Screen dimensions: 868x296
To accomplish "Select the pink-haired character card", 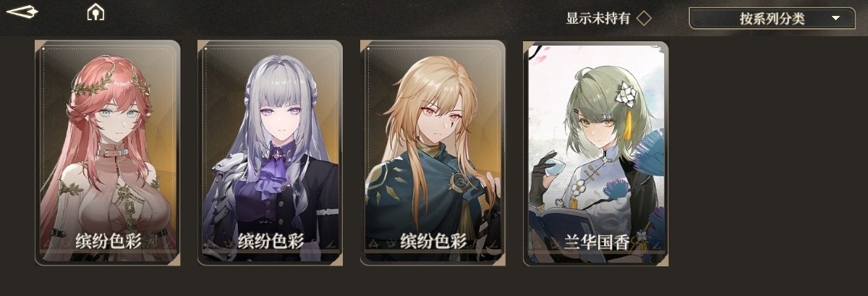I will point(107,153).
